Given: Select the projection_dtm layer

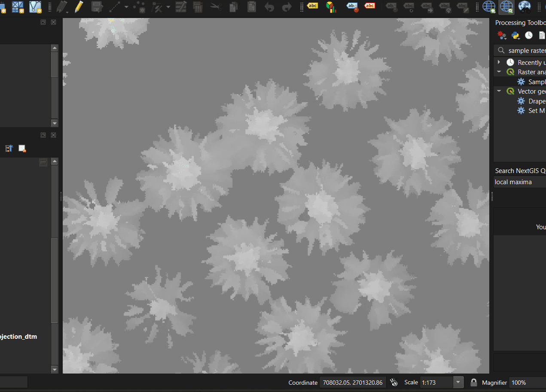Looking at the screenshot, I should (x=18, y=337).
